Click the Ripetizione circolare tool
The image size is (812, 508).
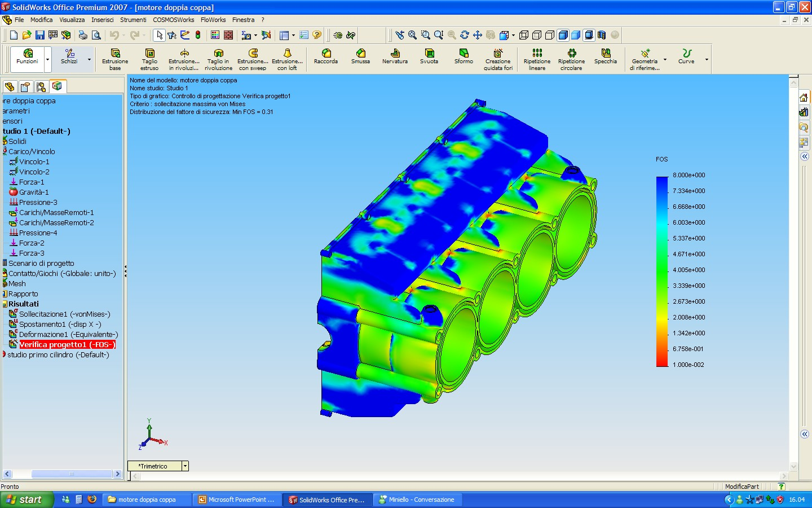(571, 59)
